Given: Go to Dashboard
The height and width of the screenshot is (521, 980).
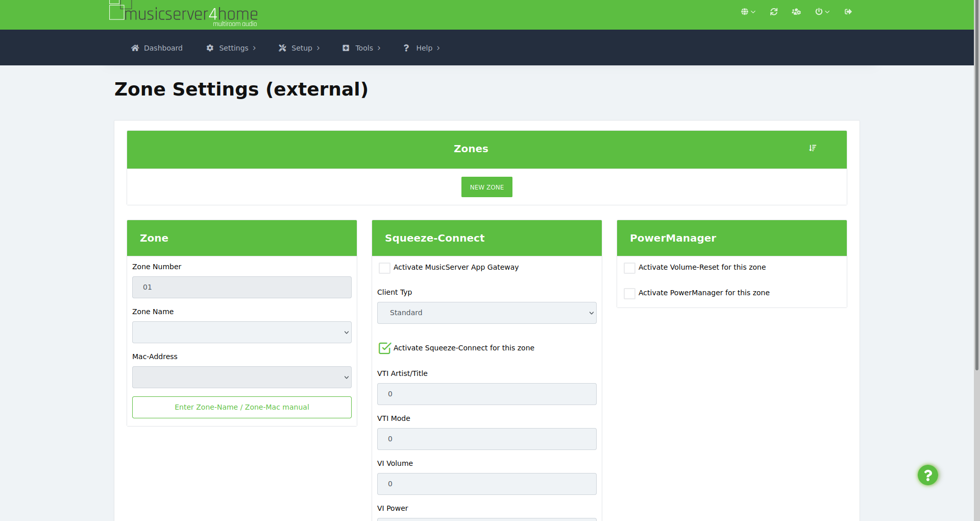Looking at the screenshot, I should (157, 48).
